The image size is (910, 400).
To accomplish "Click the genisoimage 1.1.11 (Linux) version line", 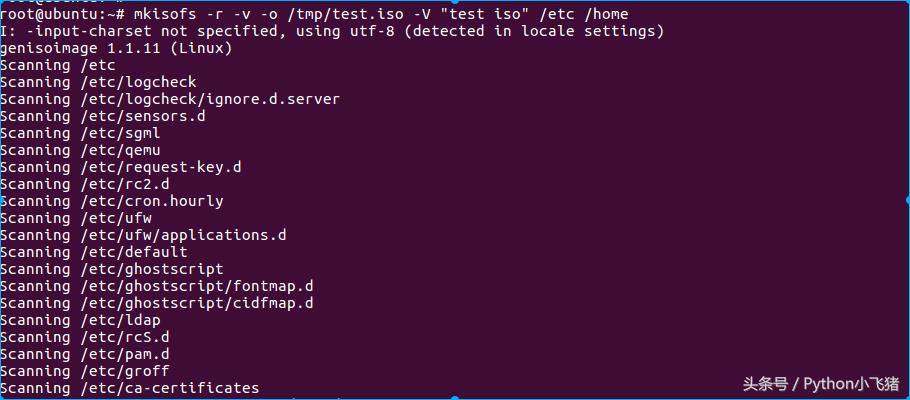I will [x=116, y=48].
